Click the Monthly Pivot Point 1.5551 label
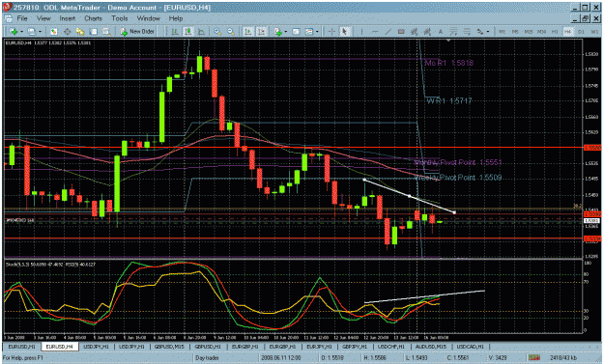 [x=458, y=162]
